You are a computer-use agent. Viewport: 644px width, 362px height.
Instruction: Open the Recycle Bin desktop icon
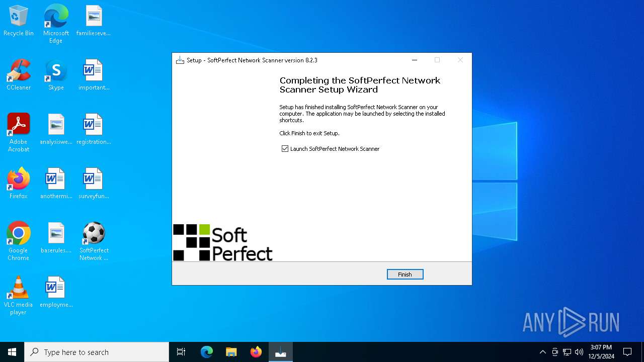[19, 21]
